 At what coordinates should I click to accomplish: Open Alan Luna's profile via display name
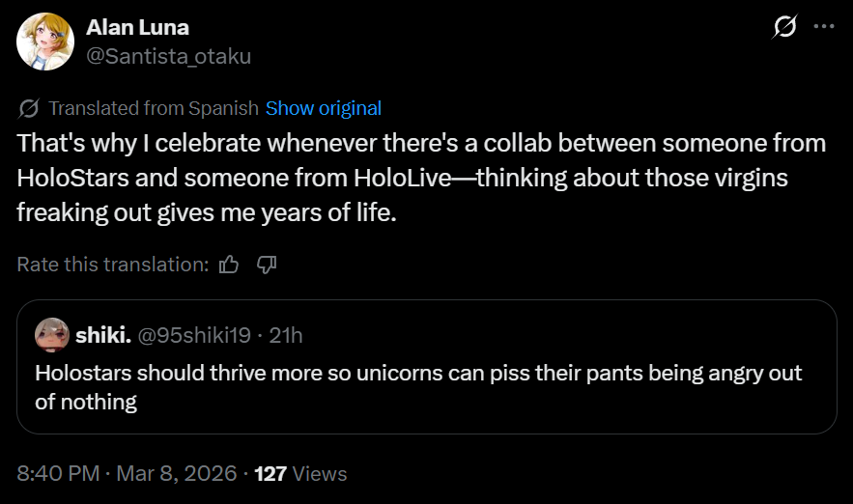137,28
